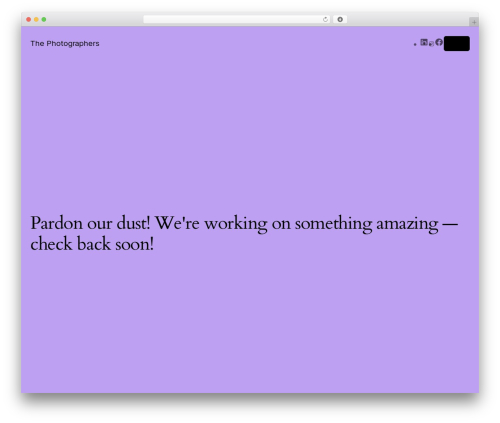This screenshot has height=423, width=500.
Task: Click the 'We're' word in the heading
Action: [177, 223]
